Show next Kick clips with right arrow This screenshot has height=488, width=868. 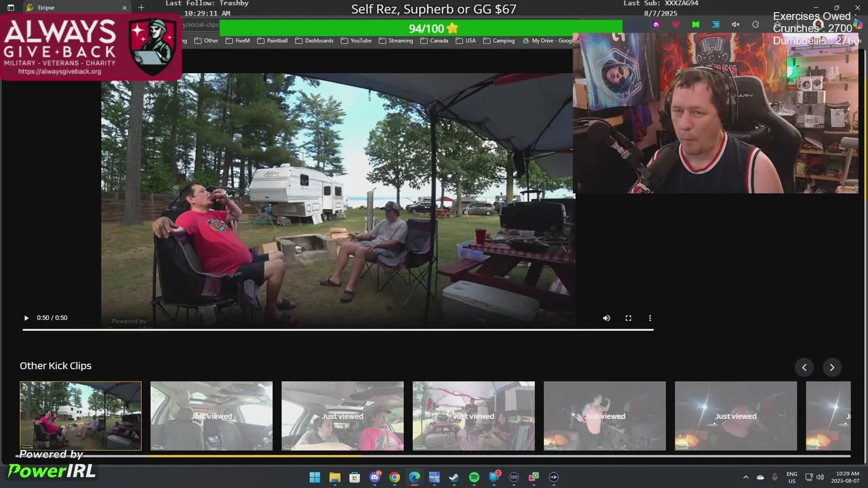[x=832, y=367]
